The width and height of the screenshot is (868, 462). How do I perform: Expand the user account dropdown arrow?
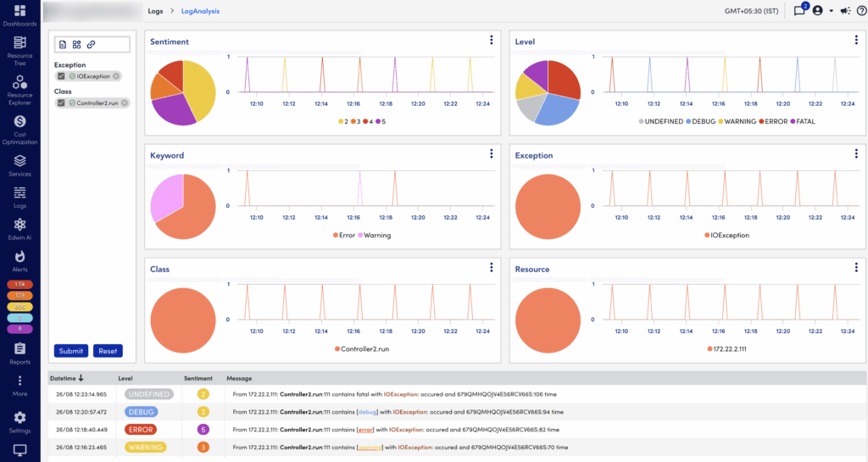[831, 11]
